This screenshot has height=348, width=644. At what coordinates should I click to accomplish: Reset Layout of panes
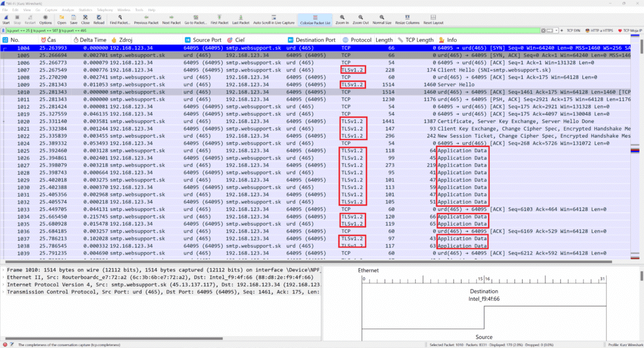[x=433, y=19]
